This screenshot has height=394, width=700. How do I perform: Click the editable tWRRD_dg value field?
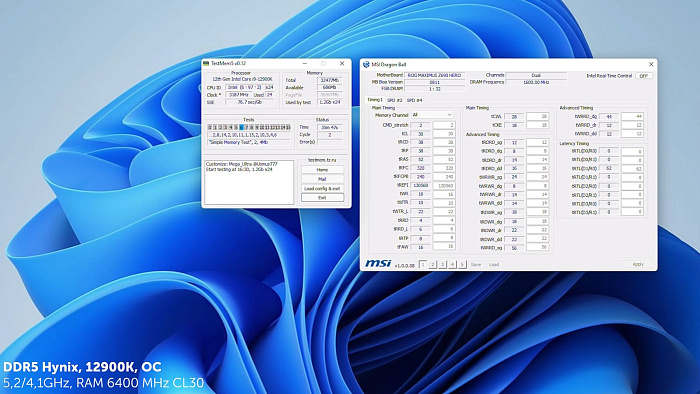pyautogui.click(x=632, y=116)
